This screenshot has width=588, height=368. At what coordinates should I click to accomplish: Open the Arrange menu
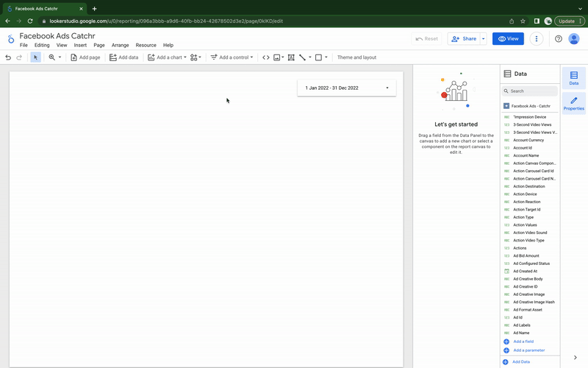pos(120,46)
